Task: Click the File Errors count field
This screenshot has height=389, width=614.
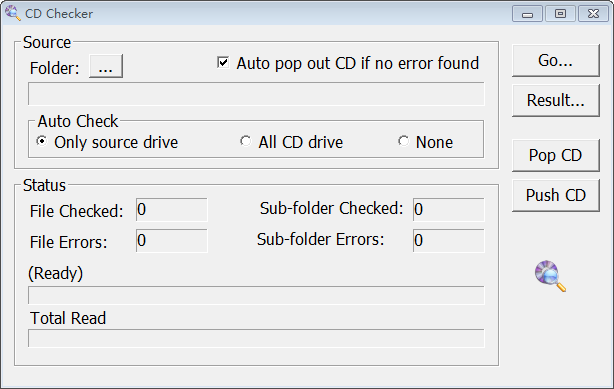Action: tap(172, 241)
